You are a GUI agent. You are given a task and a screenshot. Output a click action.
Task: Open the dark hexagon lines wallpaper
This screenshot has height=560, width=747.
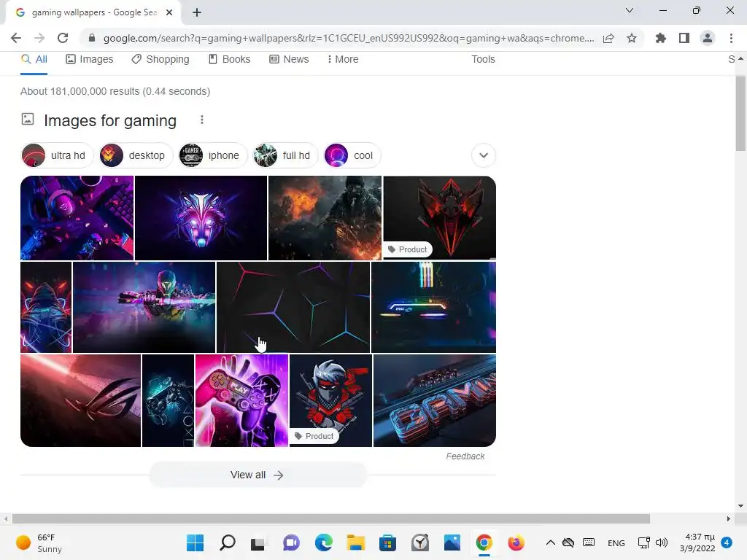coord(293,307)
